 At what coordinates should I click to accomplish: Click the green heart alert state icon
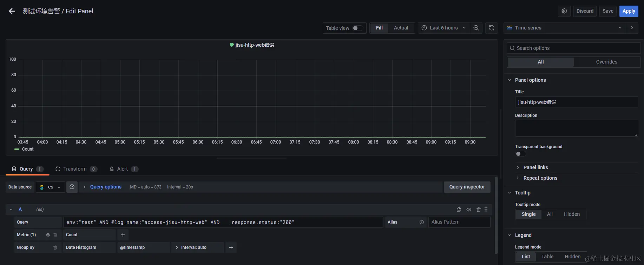pyautogui.click(x=231, y=45)
